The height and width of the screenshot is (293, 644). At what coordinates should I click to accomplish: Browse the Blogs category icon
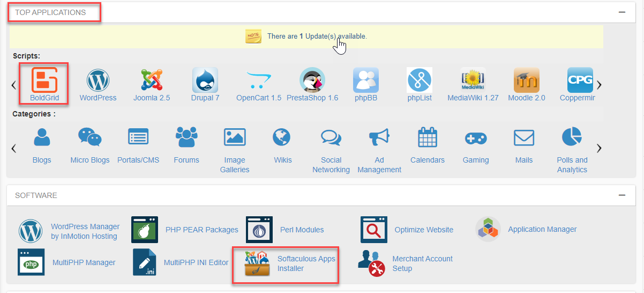pyautogui.click(x=42, y=138)
